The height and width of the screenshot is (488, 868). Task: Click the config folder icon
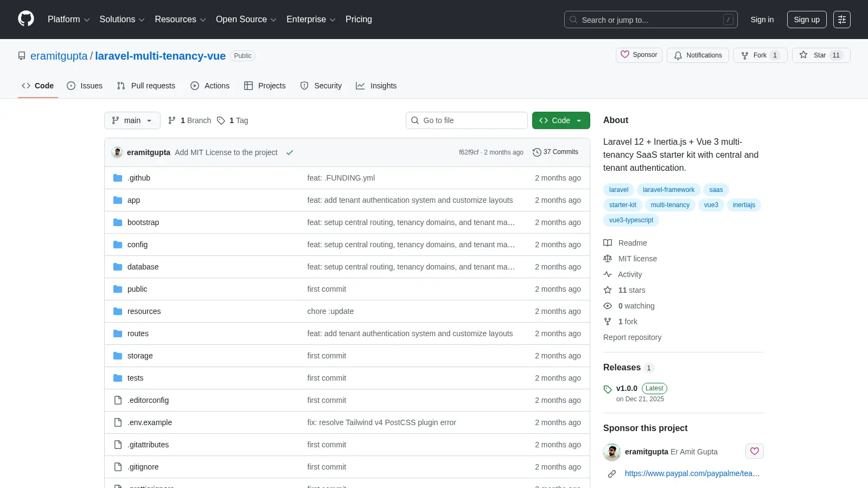coord(118,245)
